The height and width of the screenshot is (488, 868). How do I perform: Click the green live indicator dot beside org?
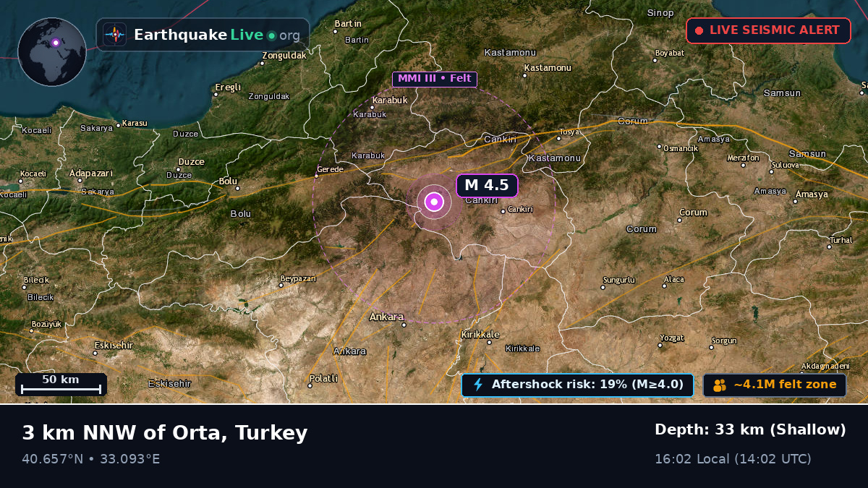click(x=271, y=35)
